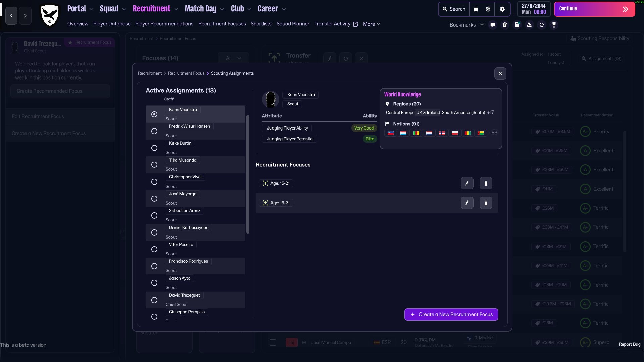Expand the Career menu chevron

coord(284,9)
